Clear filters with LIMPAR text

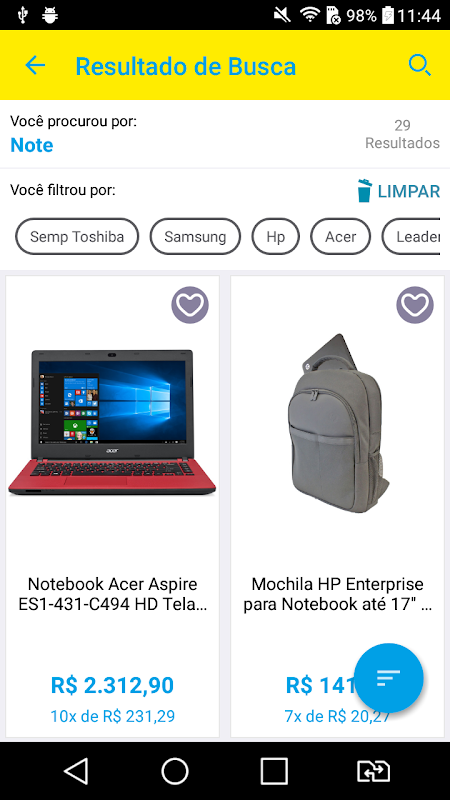[409, 191]
